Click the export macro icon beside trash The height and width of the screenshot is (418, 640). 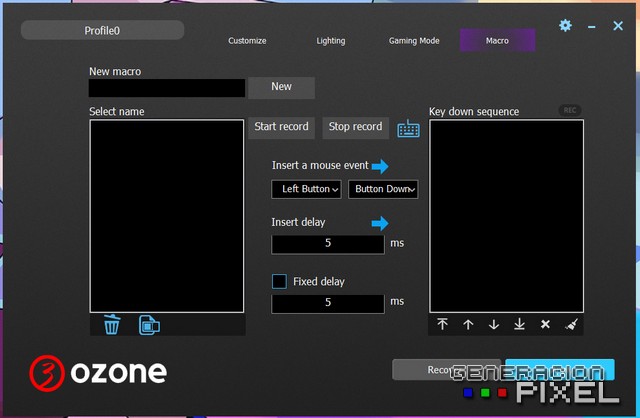(x=149, y=324)
